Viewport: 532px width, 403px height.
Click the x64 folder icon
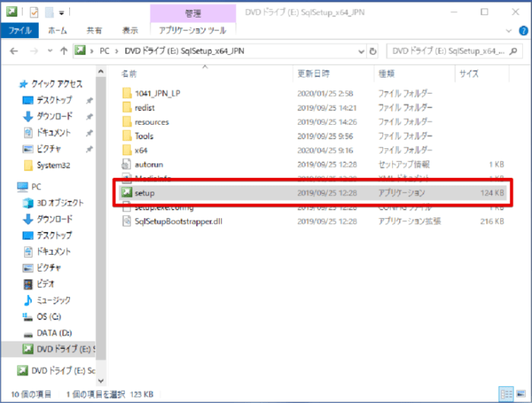point(127,150)
